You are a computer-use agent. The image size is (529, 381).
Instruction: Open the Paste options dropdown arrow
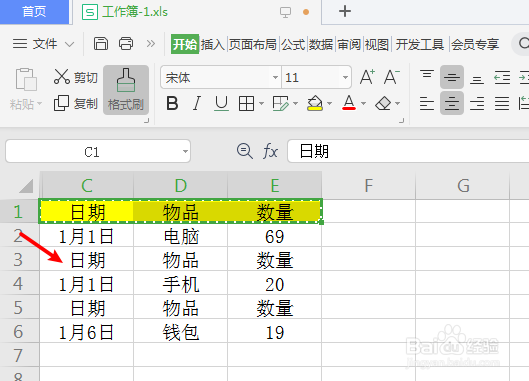pos(39,103)
